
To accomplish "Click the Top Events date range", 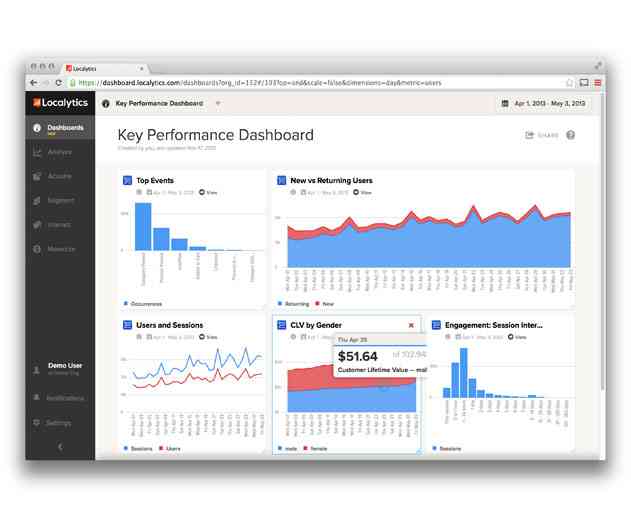I will coord(170,192).
